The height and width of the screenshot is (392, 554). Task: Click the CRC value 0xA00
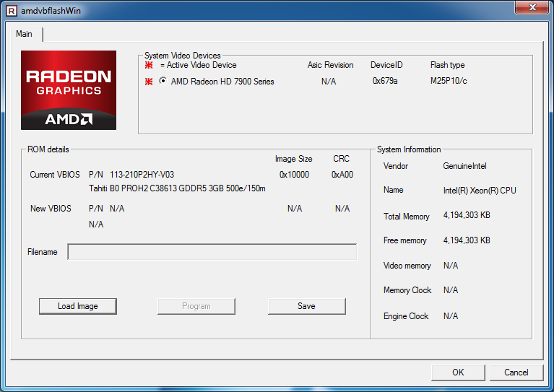tap(342, 175)
